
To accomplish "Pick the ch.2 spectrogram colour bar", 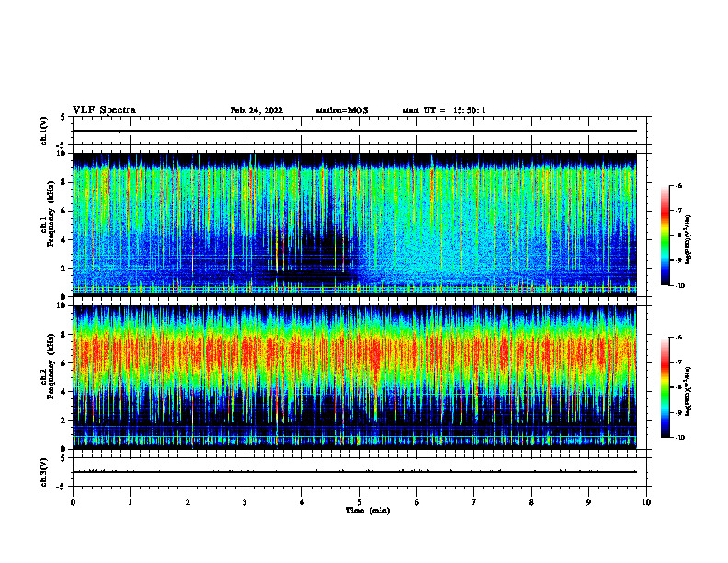I will point(665,387).
